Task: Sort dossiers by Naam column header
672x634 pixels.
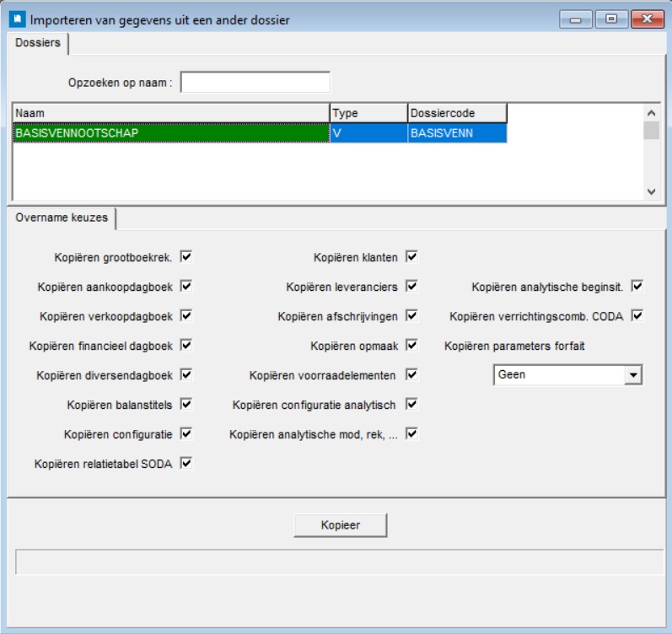Action: pos(170,113)
